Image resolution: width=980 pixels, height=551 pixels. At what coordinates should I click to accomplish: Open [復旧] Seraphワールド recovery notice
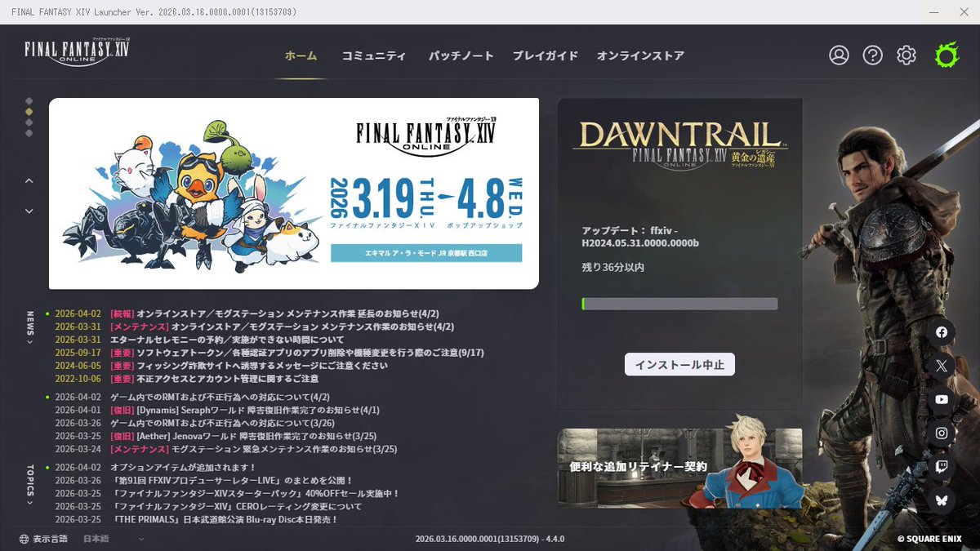tap(244, 410)
